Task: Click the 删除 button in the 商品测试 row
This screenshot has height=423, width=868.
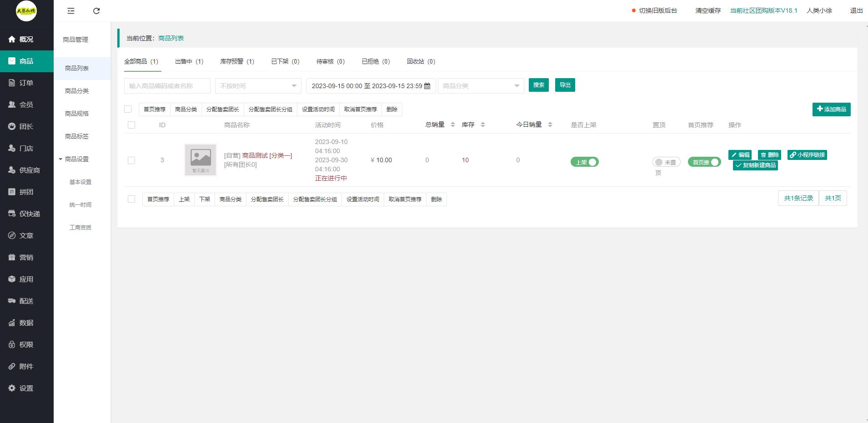Action: coord(770,155)
